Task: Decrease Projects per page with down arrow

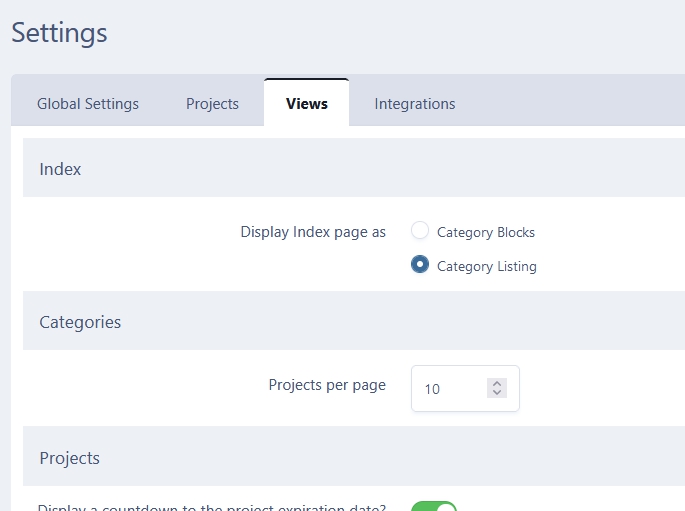Action: pyautogui.click(x=497, y=392)
